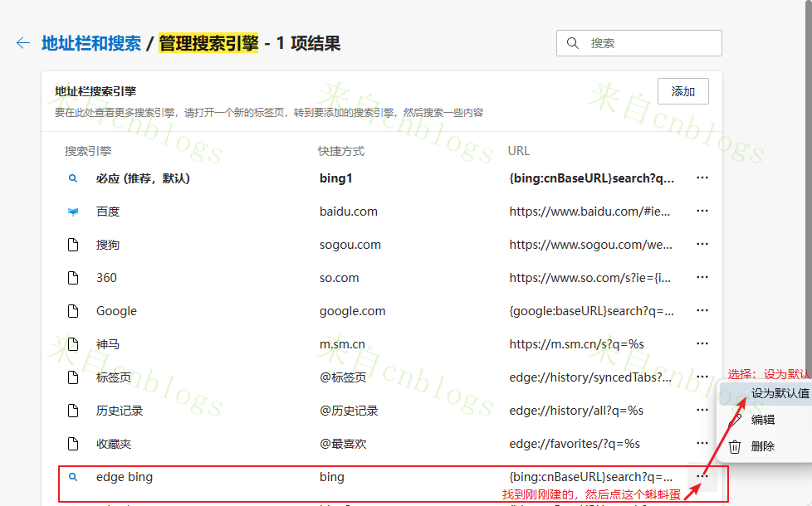
Task: Click the 必应 search magnifier icon
Action: pyautogui.click(x=73, y=178)
